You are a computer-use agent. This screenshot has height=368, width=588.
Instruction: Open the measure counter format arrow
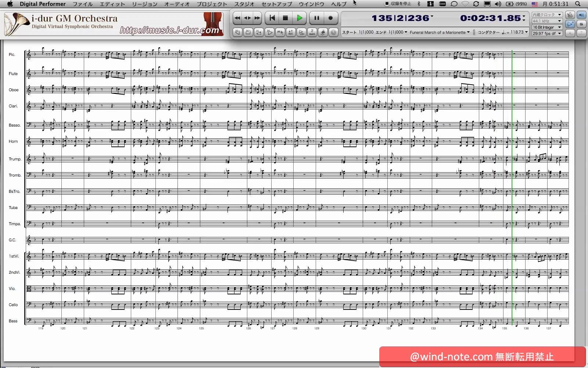(x=432, y=16)
